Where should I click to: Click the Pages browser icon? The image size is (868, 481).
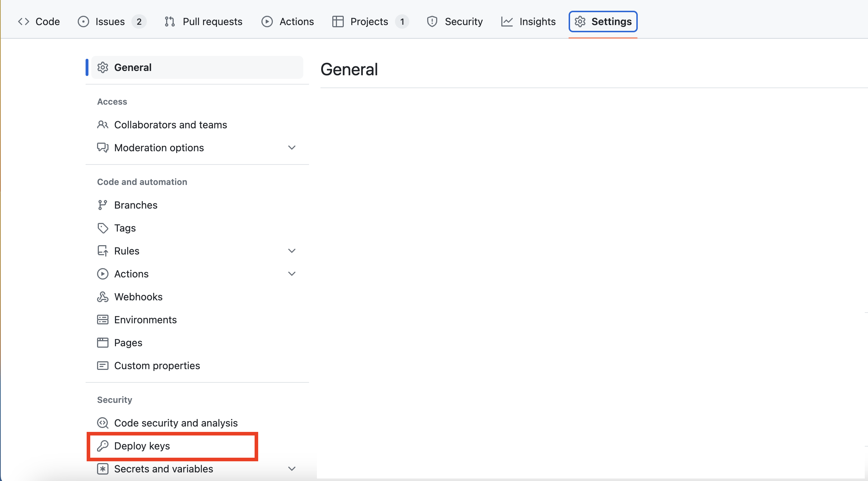pyautogui.click(x=103, y=343)
